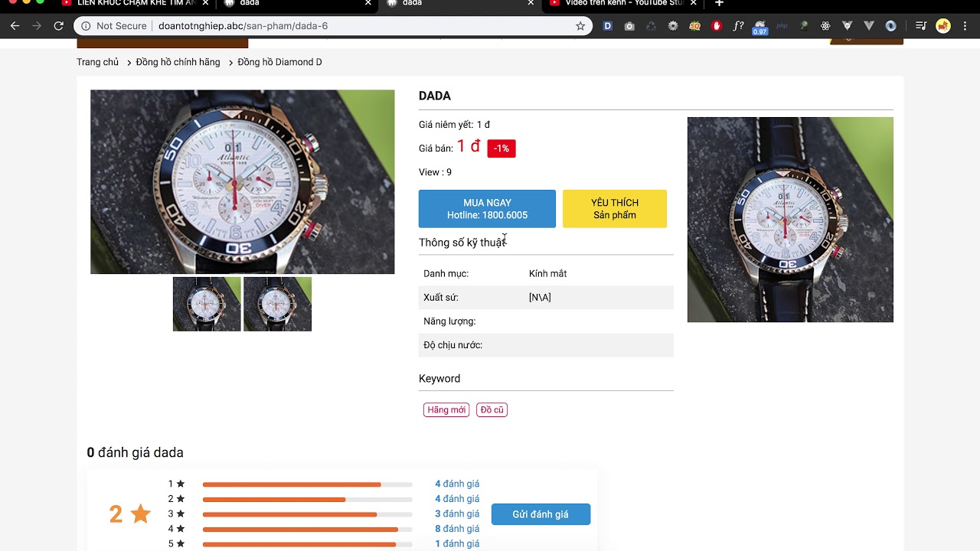Viewport: 980px width, 551px height.
Task: Click the Xuất sứ [N\A] value
Action: point(540,298)
